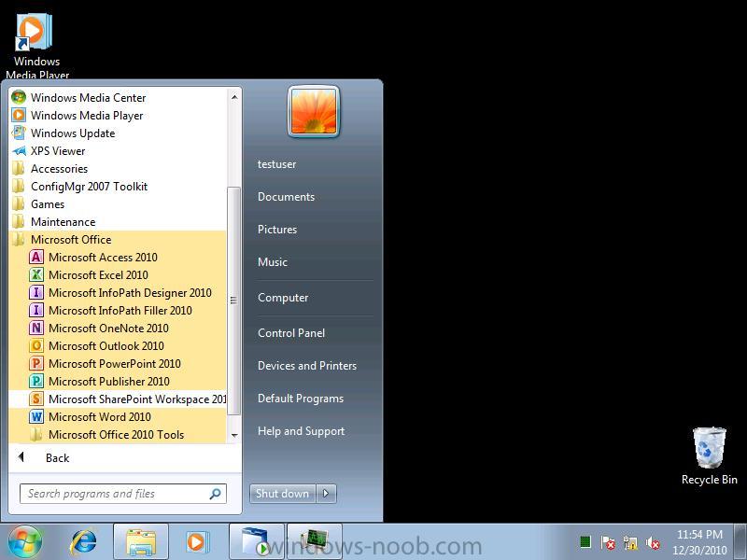Open Windows Update icon

click(19, 133)
